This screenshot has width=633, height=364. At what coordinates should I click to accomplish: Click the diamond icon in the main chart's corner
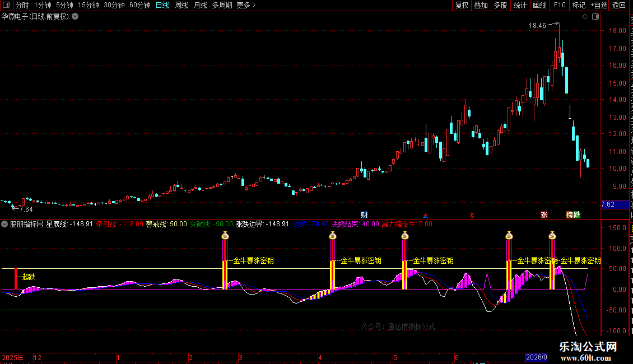point(585,17)
